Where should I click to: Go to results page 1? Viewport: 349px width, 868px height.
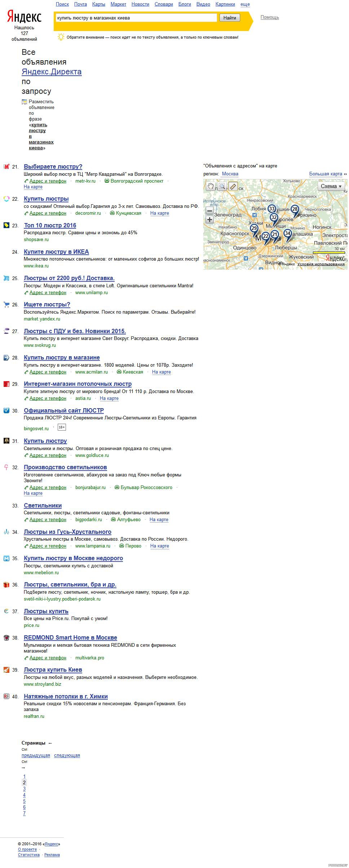pos(24,777)
